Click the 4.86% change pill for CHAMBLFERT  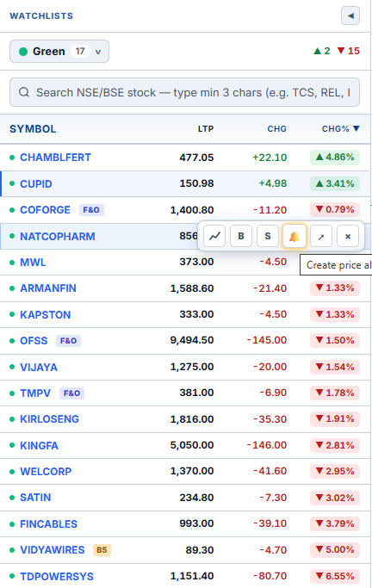[x=335, y=158]
